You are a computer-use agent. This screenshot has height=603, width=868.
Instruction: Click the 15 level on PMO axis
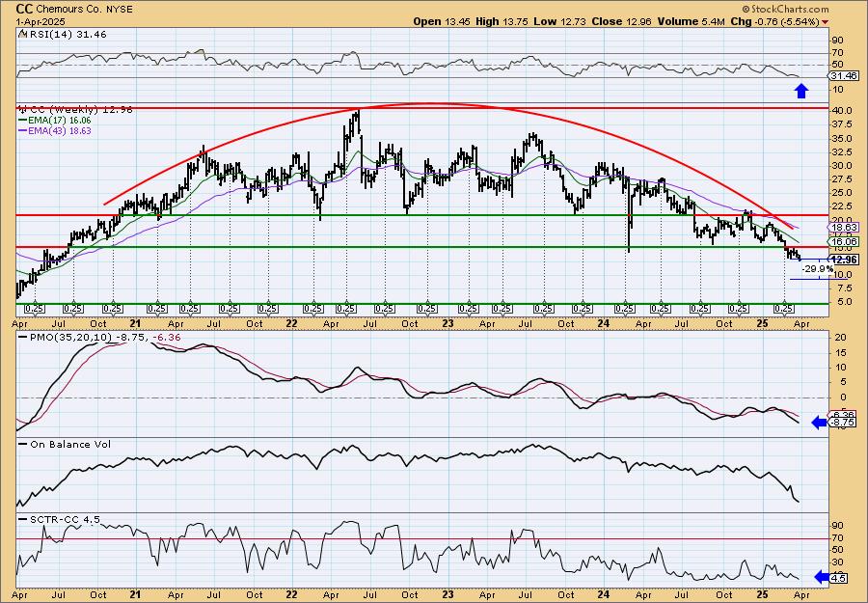pos(840,353)
